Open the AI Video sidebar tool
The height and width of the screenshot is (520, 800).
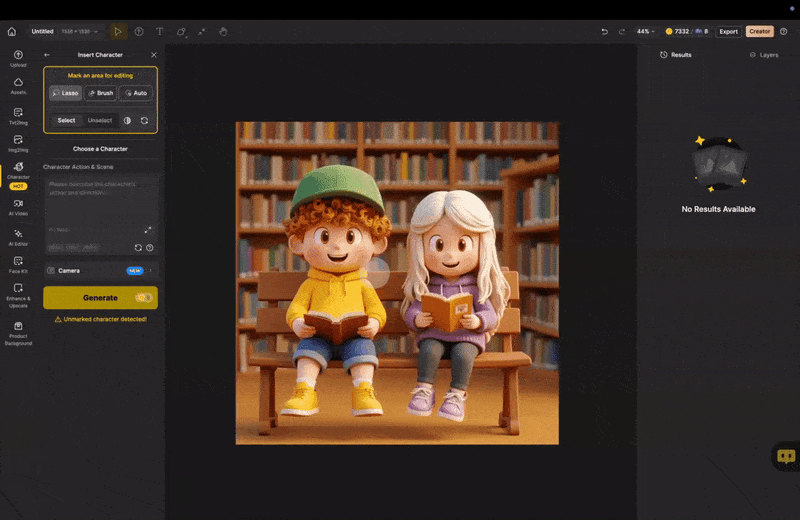[18, 207]
